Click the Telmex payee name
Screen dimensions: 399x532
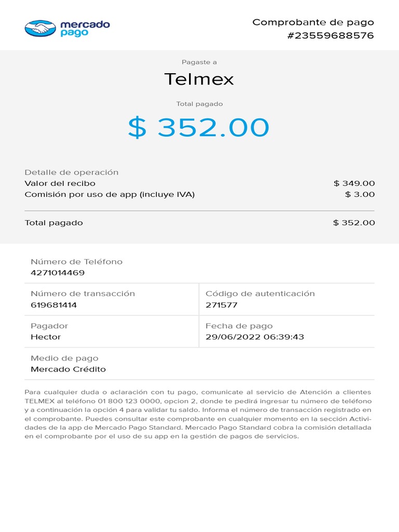tap(199, 79)
